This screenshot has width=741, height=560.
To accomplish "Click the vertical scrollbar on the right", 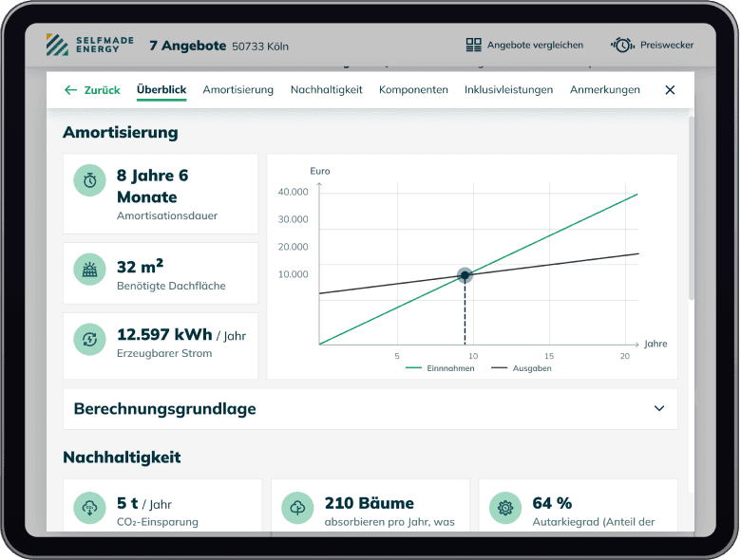I will tap(691, 209).
